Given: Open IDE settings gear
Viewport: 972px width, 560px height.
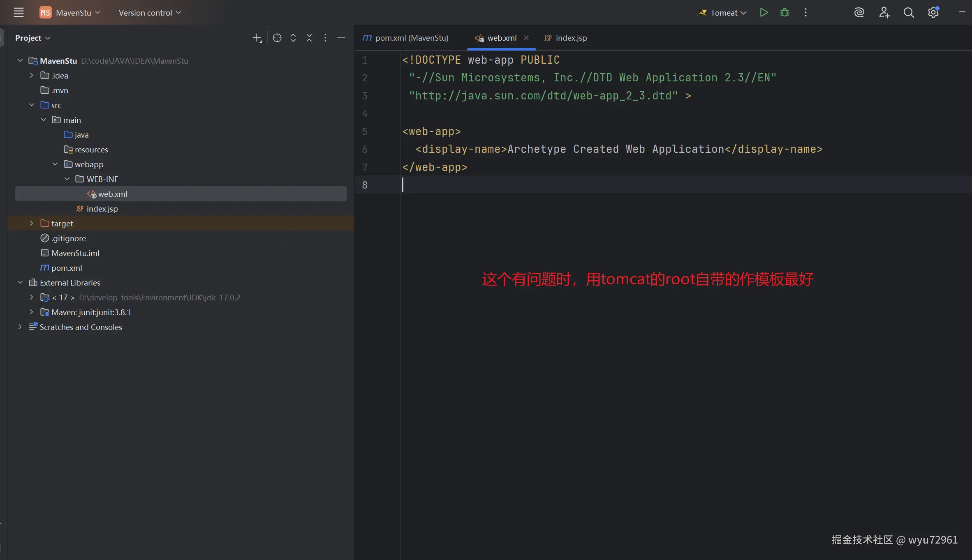Looking at the screenshot, I should click(933, 13).
